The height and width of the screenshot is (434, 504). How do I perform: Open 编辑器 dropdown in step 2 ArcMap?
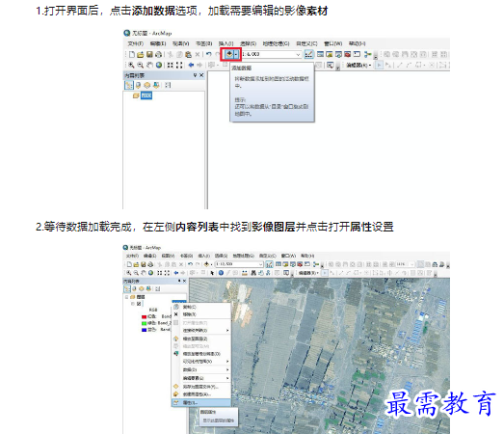coord(308,273)
